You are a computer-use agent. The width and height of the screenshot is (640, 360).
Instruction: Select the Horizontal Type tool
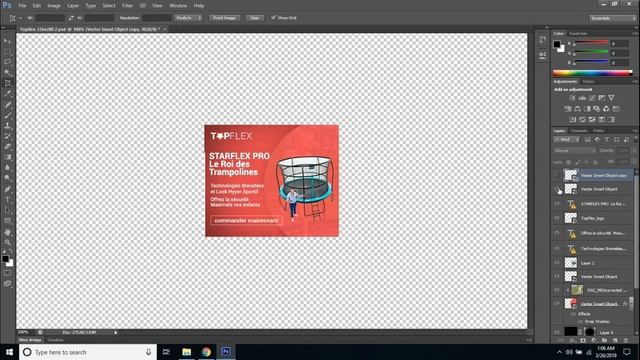(x=7, y=200)
